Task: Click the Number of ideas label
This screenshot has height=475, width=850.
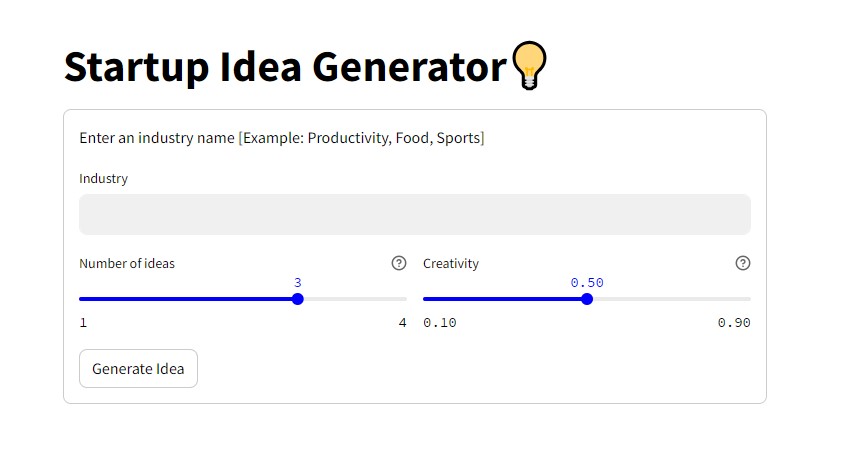Action: tap(127, 264)
